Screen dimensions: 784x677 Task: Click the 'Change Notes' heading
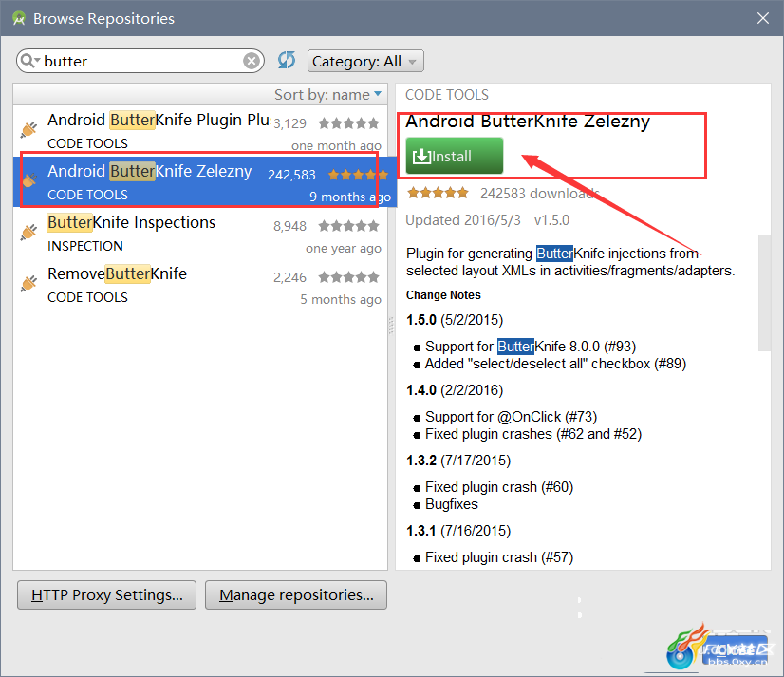[x=443, y=295]
